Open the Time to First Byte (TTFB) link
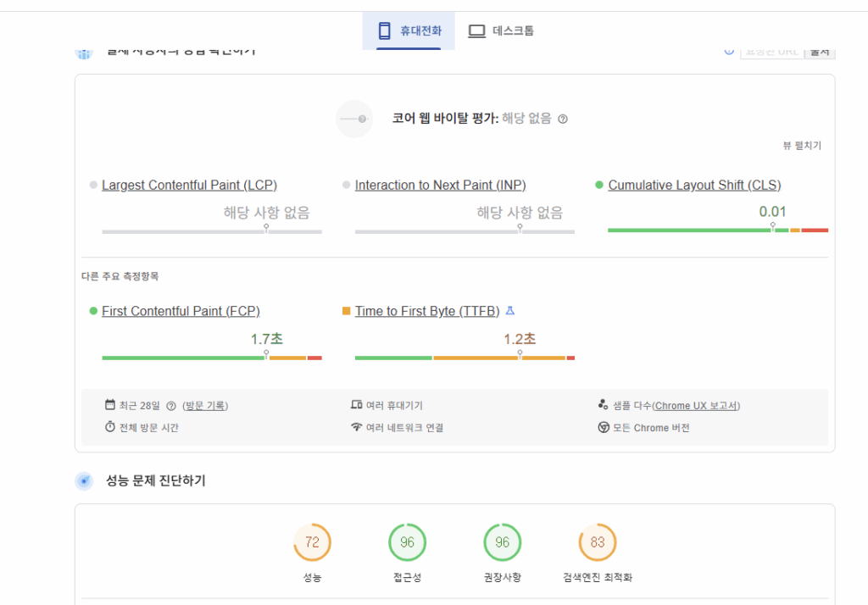The height and width of the screenshot is (605, 868). point(427,311)
